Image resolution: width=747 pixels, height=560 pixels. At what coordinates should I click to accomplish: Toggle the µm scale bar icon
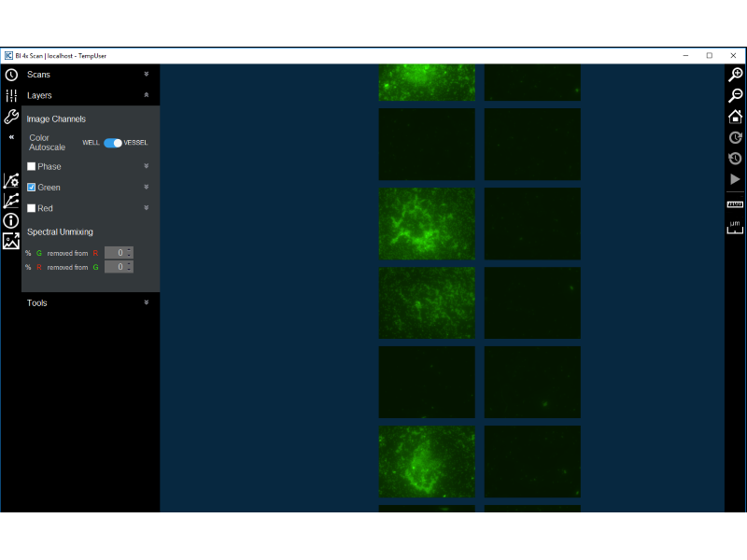(x=735, y=227)
